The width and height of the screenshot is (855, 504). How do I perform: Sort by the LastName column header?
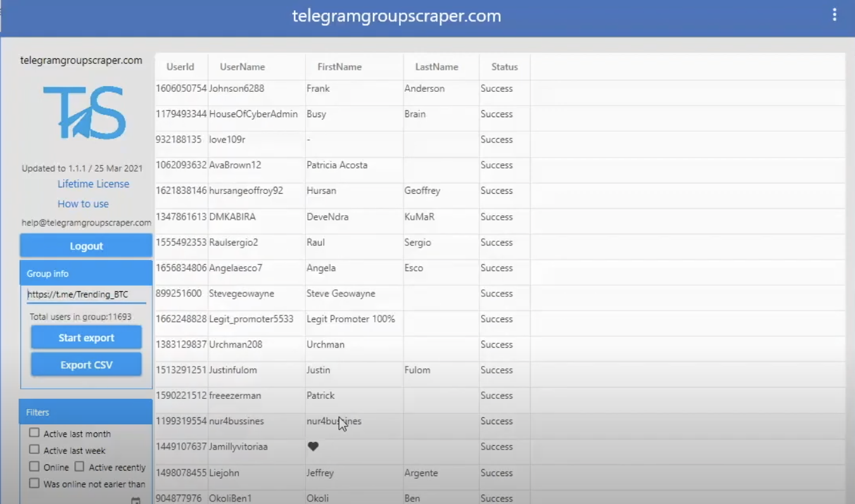436,66
